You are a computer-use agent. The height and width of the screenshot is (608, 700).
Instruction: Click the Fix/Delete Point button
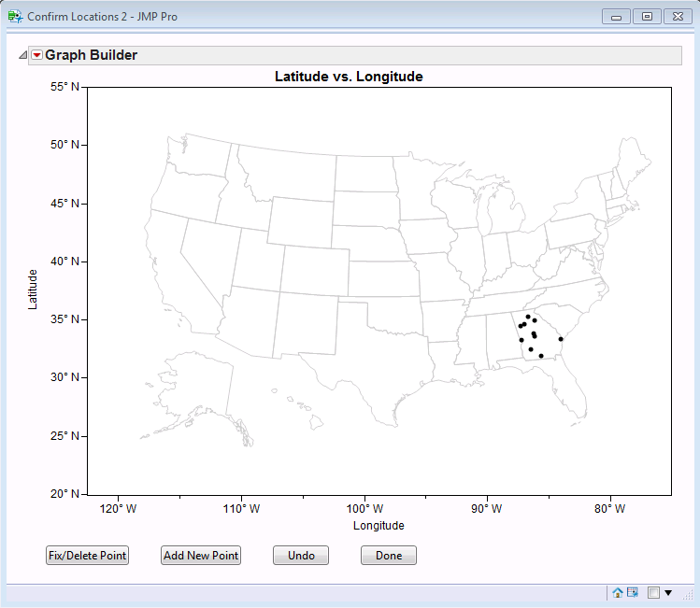(88, 556)
